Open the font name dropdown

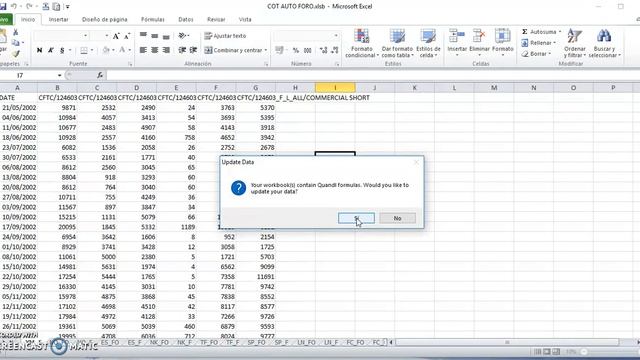click(85, 36)
